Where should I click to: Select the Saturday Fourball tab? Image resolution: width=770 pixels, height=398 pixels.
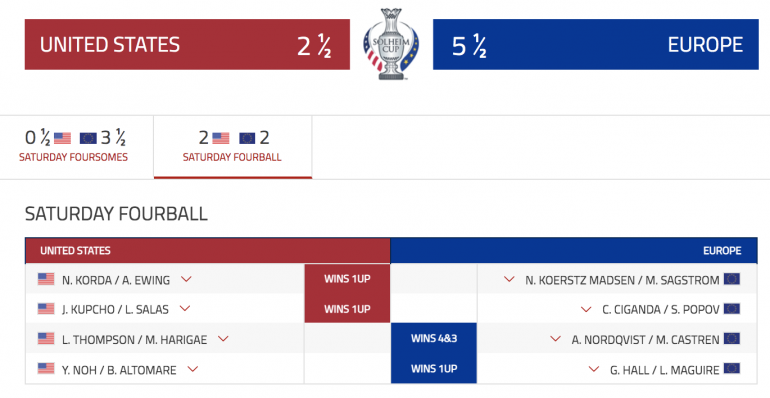click(x=233, y=147)
